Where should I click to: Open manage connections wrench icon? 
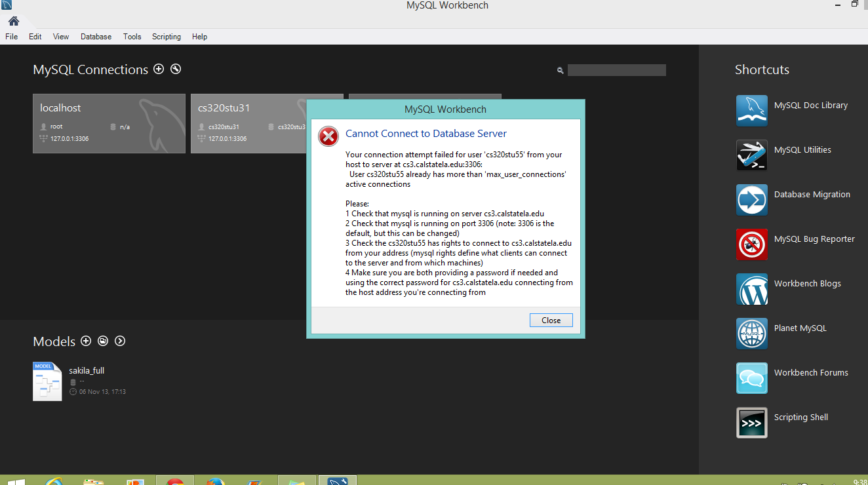coord(176,69)
